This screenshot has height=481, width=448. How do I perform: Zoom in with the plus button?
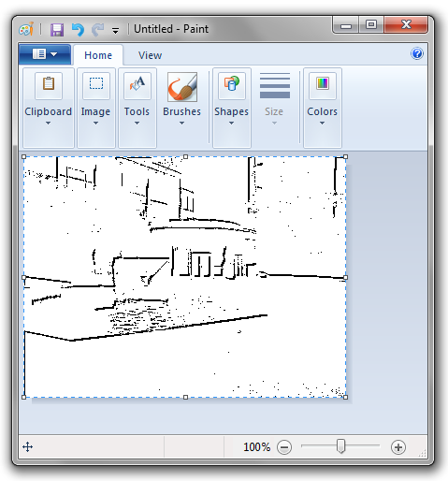point(398,447)
